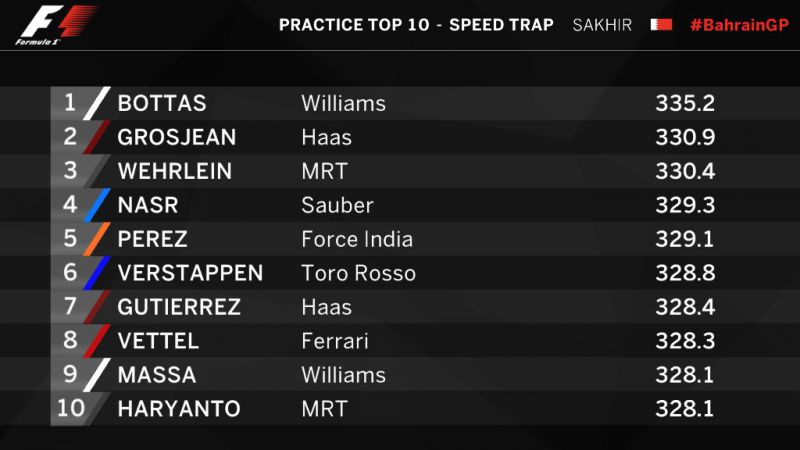Select the Practice Top 10 Speed Trap title
The width and height of the screenshot is (800, 450).
click(416, 25)
